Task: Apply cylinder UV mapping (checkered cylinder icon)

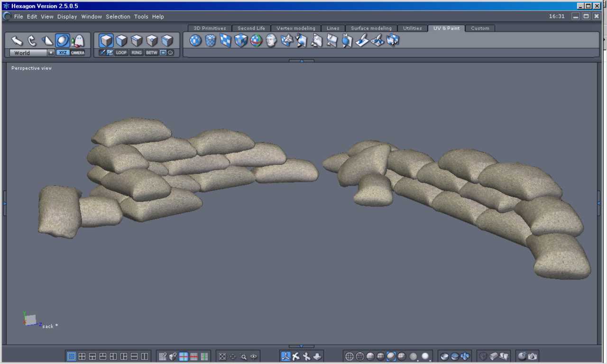Action: (x=211, y=40)
